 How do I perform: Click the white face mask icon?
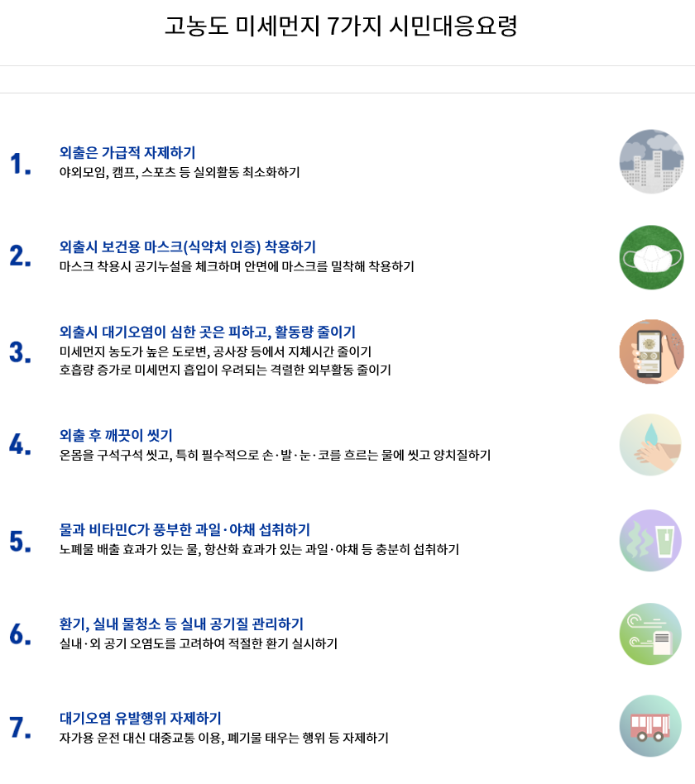651,257
